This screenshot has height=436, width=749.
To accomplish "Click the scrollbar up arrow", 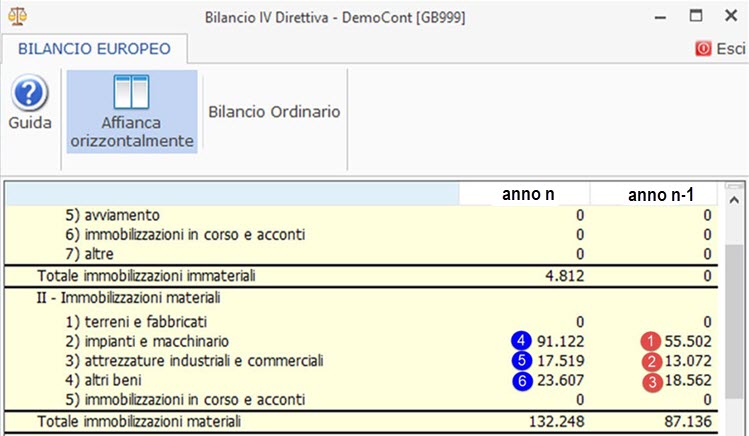I will [734, 201].
